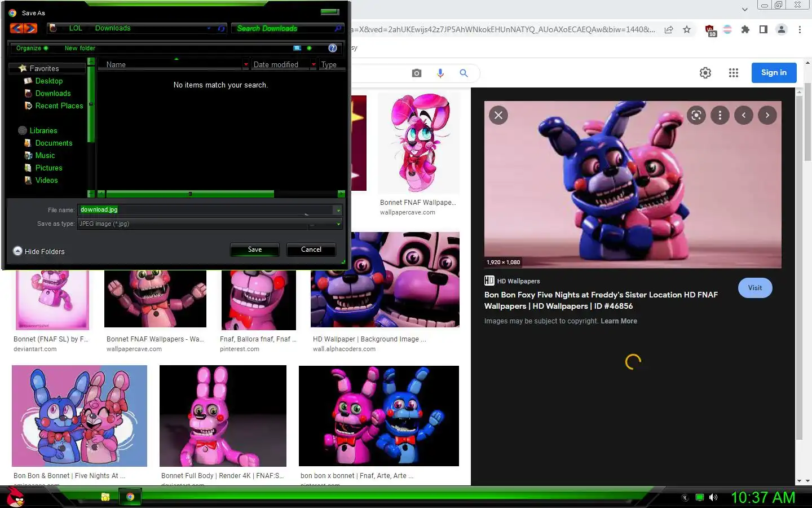Screen dimensions: 812x508
Task: Share this page icon in address bar
Action: coord(669,29)
